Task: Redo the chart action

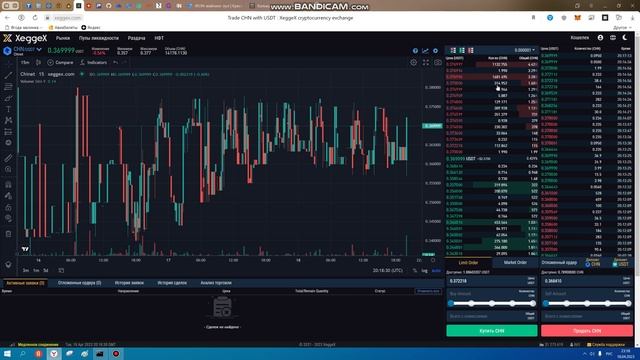Action: 125,62
